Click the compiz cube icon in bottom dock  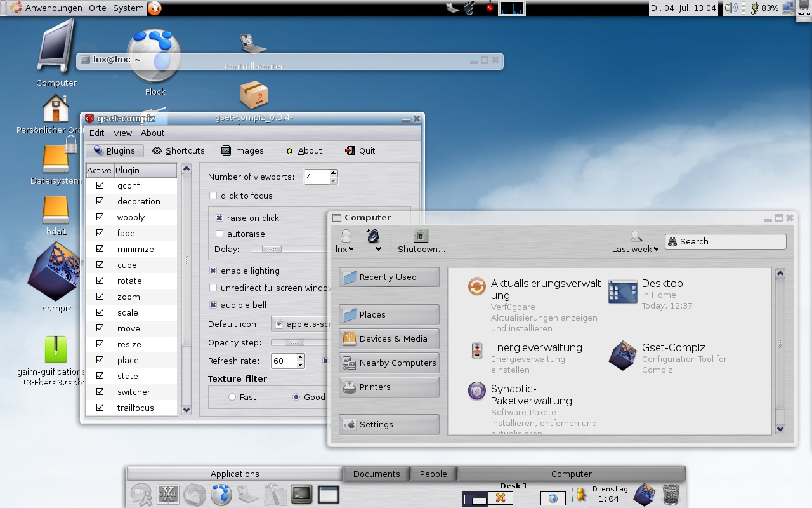pos(645,494)
